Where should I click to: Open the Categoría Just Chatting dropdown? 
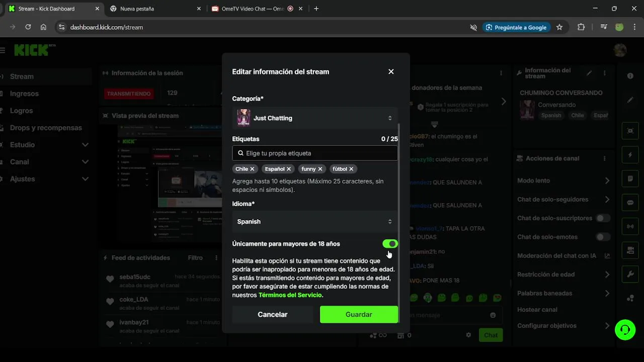(x=315, y=118)
